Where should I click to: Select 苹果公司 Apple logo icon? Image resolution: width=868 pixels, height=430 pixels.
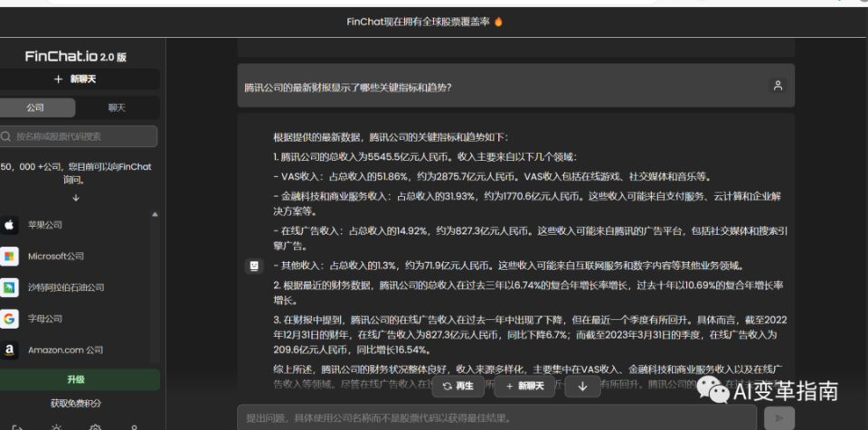coord(9,225)
